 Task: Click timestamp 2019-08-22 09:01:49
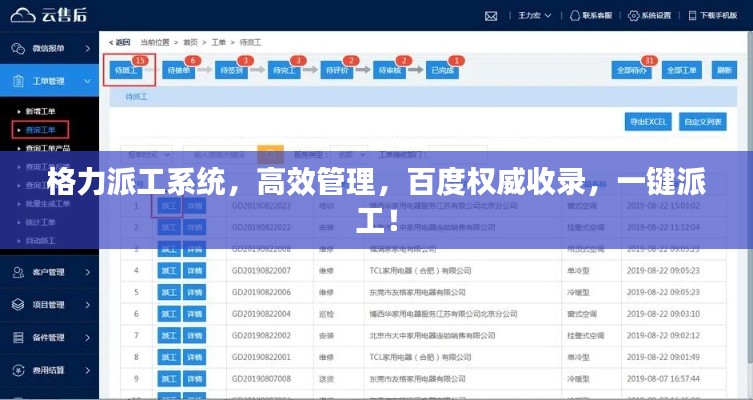pos(663,357)
